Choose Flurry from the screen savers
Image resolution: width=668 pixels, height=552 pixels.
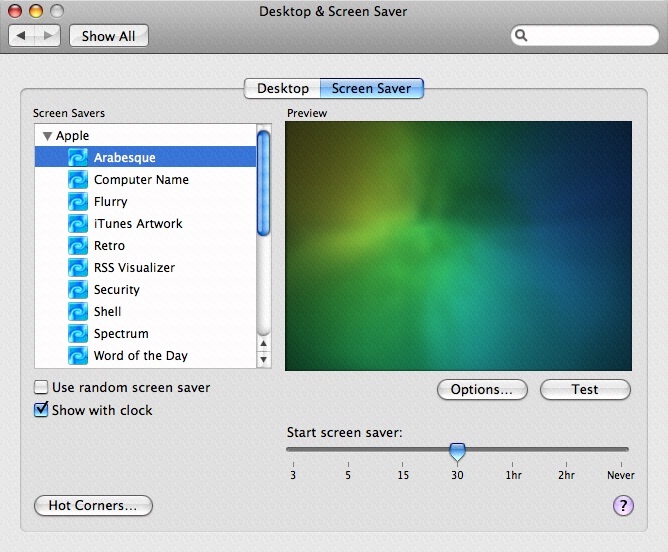[146, 201]
